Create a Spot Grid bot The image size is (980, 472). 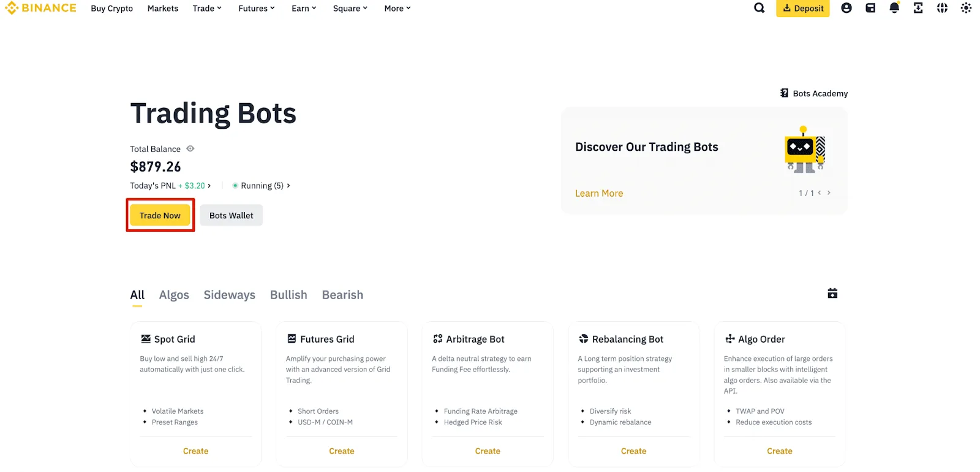point(195,451)
